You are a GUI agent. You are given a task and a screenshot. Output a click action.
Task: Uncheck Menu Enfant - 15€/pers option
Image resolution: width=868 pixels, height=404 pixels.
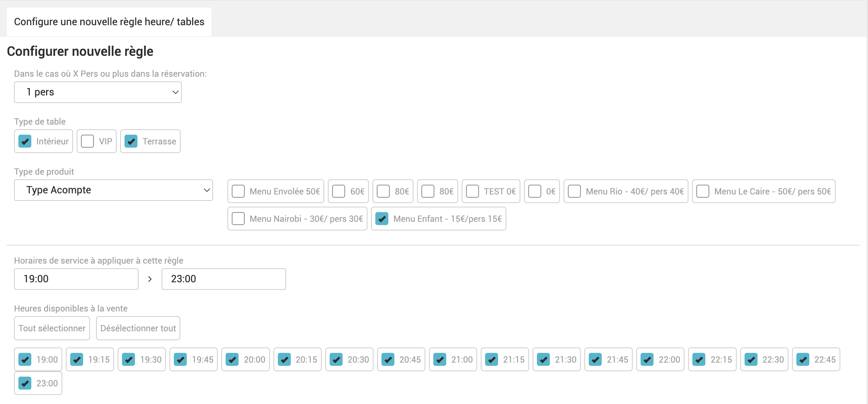tap(382, 219)
